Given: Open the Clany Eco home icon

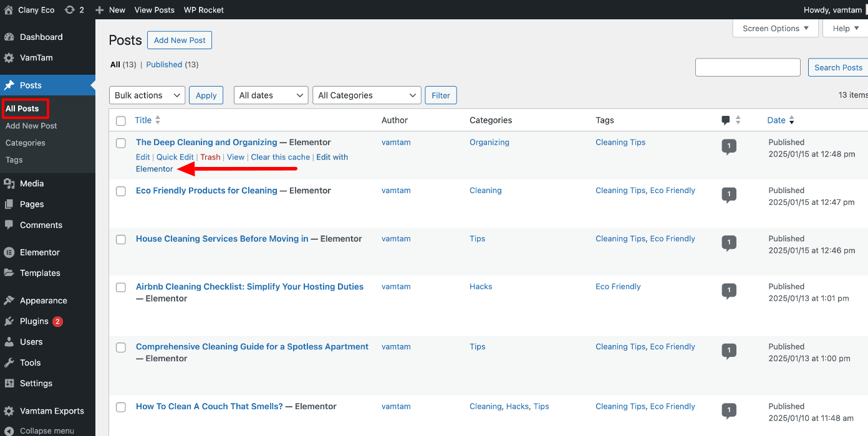Looking at the screenshot, I should (9, 10).
